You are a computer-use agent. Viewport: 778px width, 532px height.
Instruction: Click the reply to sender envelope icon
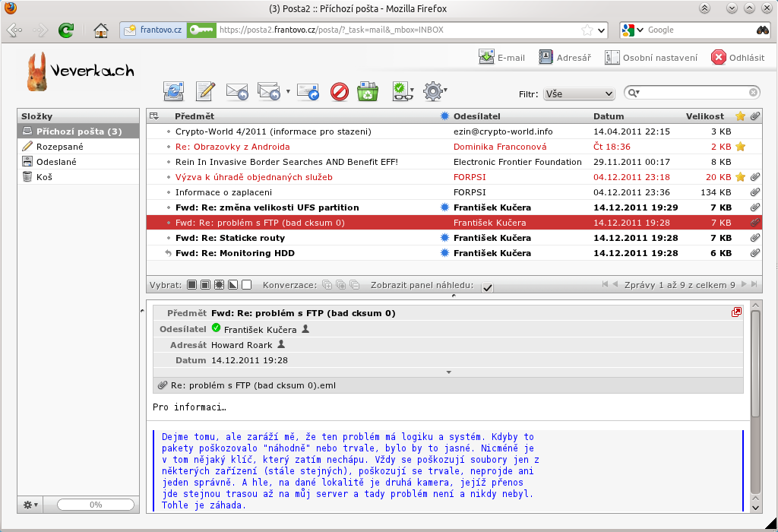pos(237,92)
